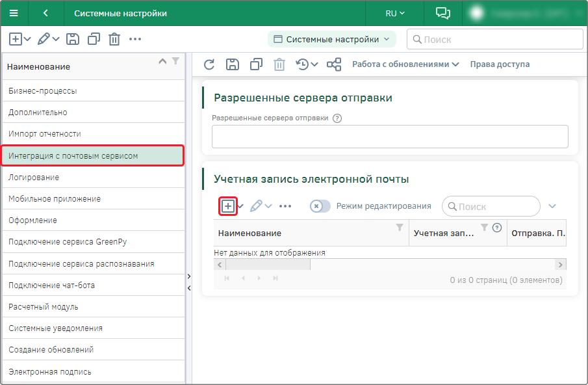Select Оформление in the list
Viewport: 588px width, 385px height.
coord(94,220)
